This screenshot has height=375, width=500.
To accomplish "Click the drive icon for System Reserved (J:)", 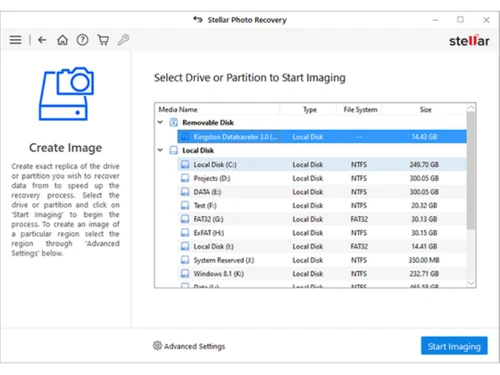I will [185, 260].
